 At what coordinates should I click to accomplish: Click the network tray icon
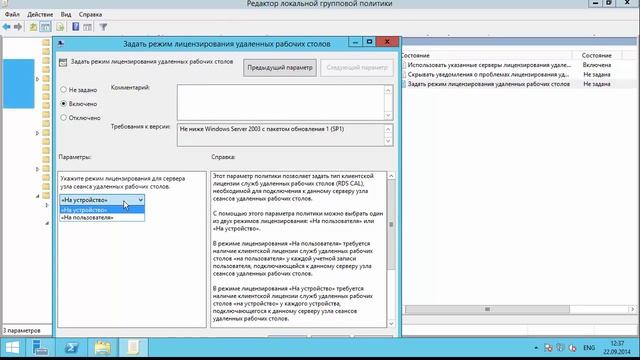(560, 348)
